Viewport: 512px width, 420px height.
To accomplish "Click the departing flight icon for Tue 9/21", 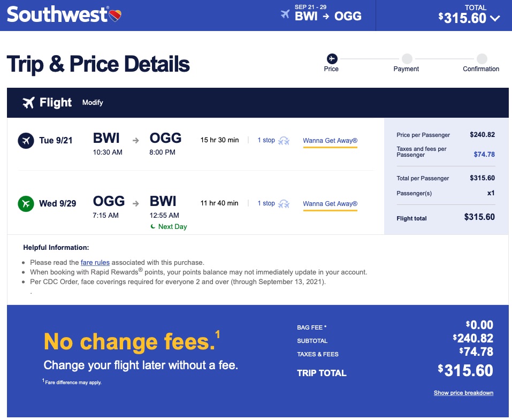I will [x=26, y=141].
